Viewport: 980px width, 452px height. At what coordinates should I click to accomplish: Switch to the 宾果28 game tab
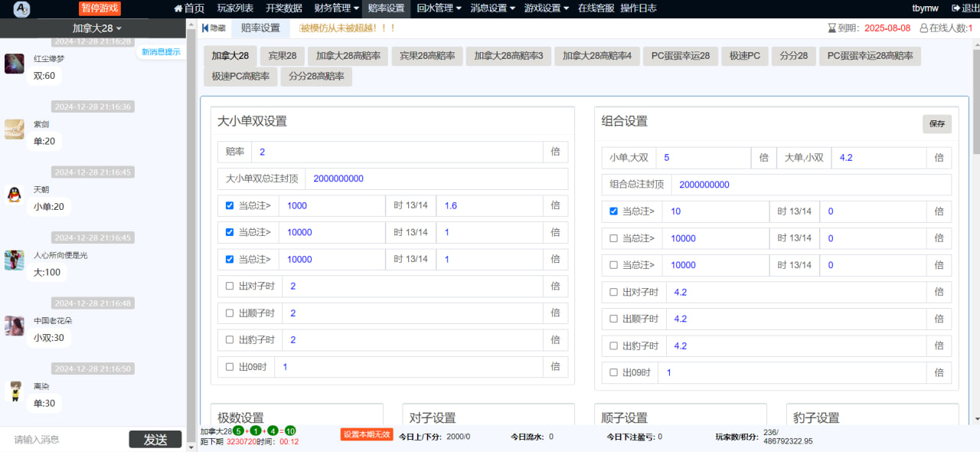(x=283, y=56)
